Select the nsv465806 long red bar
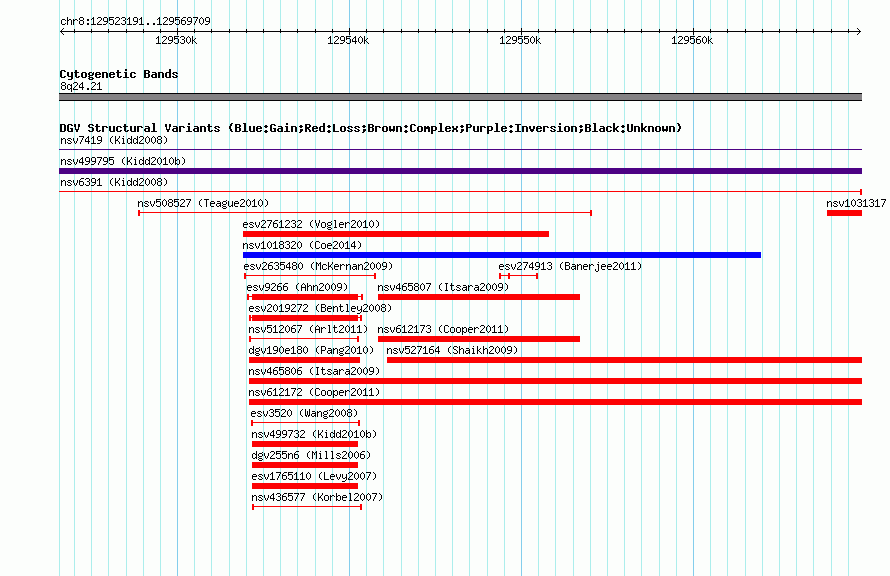The width and height of the screenshot is (890, 576). [x=556, y=381]
